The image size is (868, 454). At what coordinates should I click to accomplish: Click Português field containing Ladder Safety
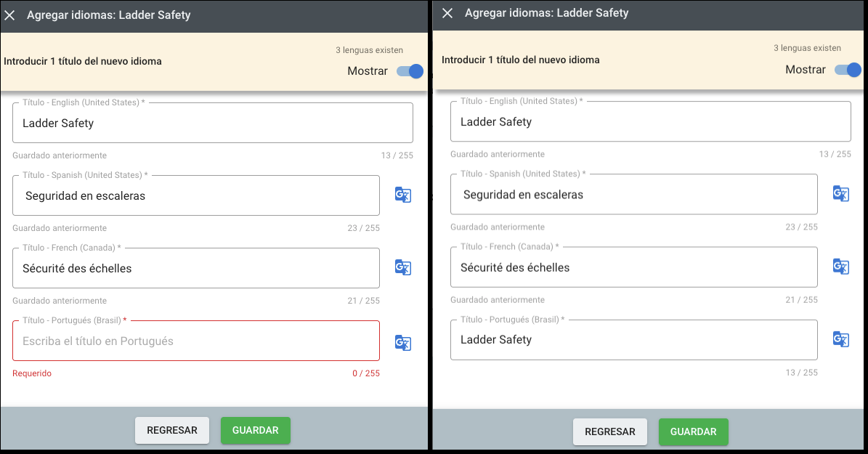coord(633,340)
